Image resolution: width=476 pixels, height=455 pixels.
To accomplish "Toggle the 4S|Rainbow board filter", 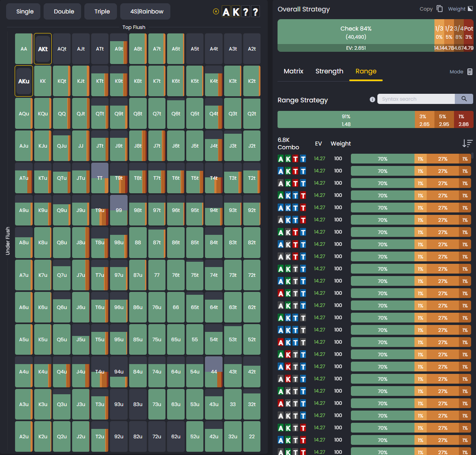I will point(145,11).
